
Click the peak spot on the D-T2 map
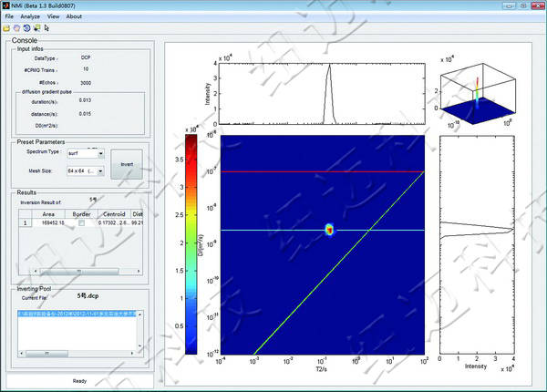(x=330, y=231)
